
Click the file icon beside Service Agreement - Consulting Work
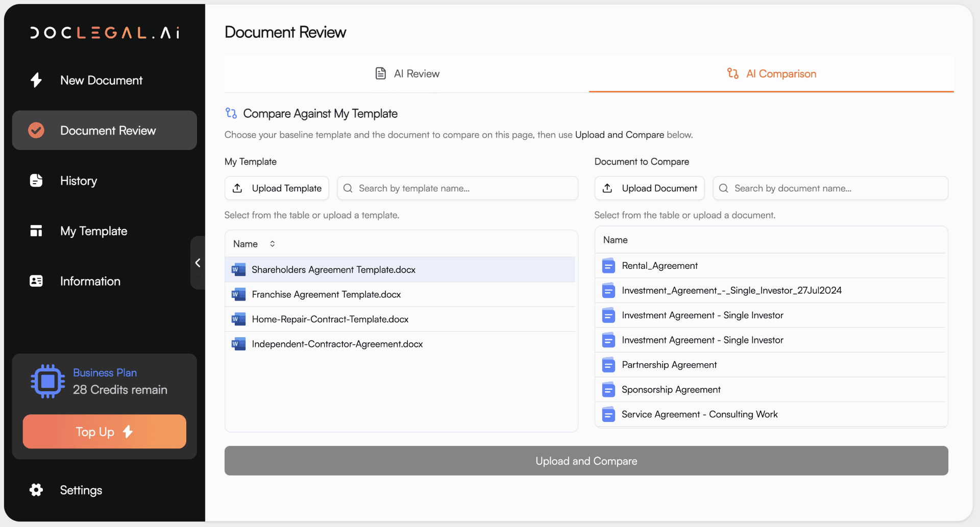click(608, 414)
